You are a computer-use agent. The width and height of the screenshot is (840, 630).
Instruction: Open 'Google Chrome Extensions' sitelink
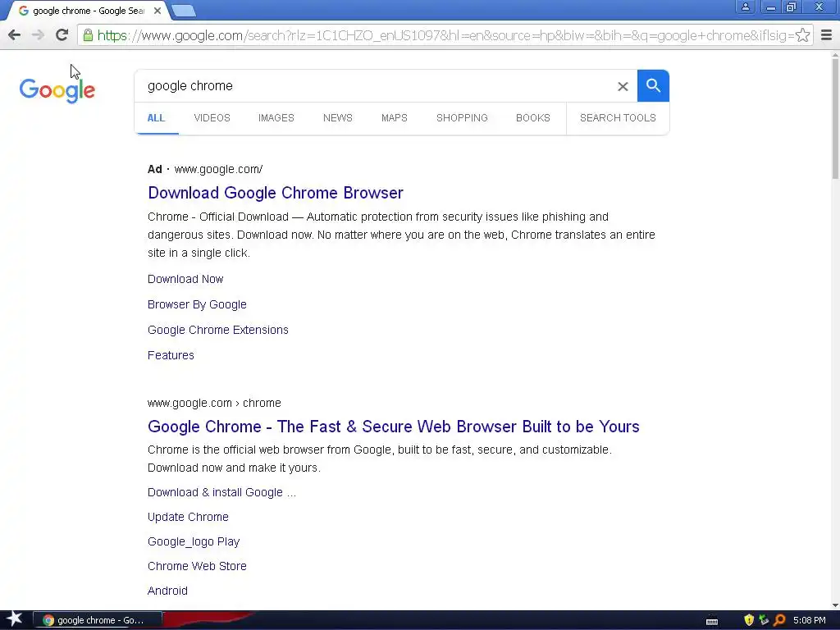218,330
